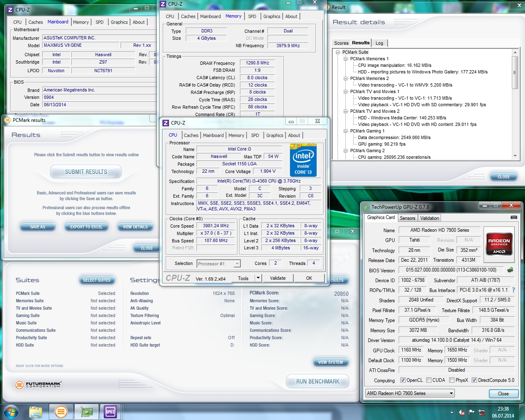This screenshot has width=525, height=420.
Task: Click the SUBMIT RESULTS button
Action: [x=86, y=172]
